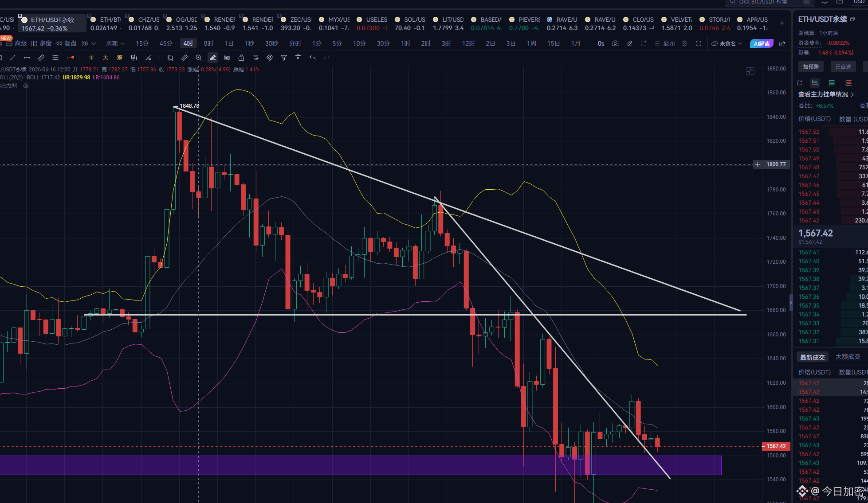Click the 1567.41 bid price row

point(833,252)
